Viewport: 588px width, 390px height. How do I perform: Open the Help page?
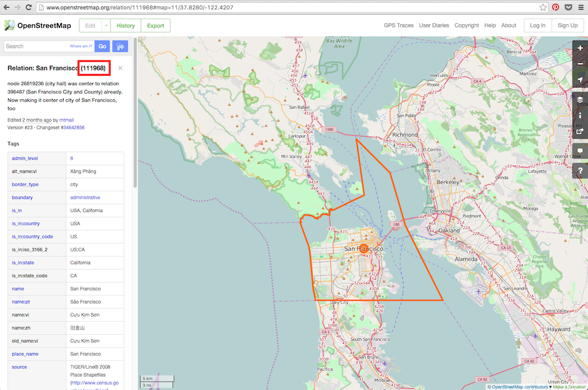[x=490, y=25]
